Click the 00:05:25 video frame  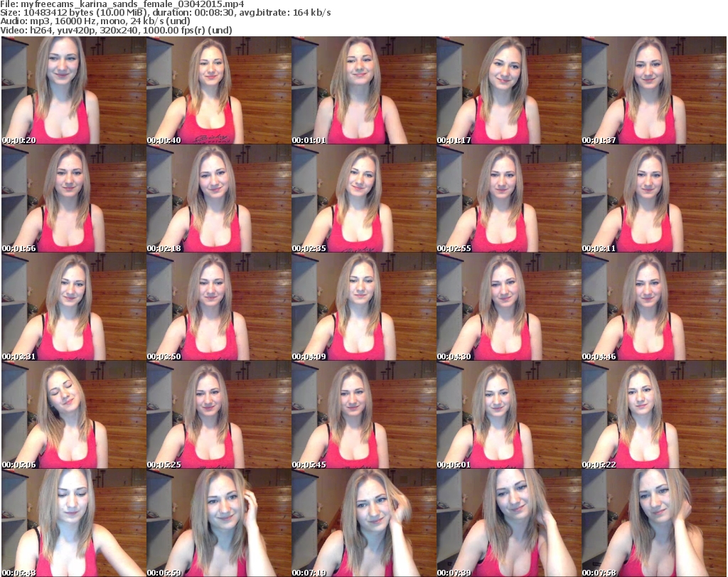pyautogui.click(x=219, y=415)
